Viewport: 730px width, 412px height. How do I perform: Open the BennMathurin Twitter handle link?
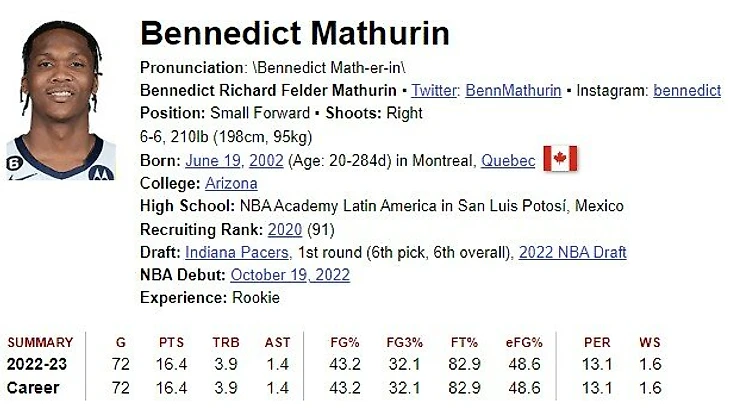tap(513, 90)
